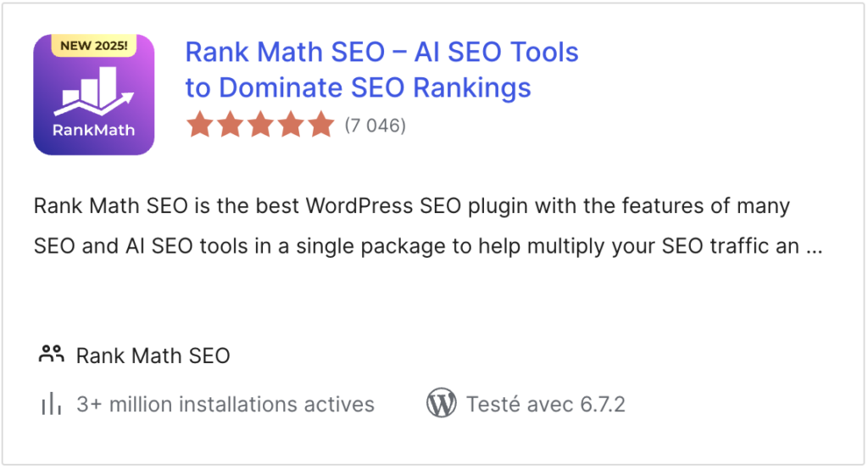Click the WordPress logo icon

point(442,404)
